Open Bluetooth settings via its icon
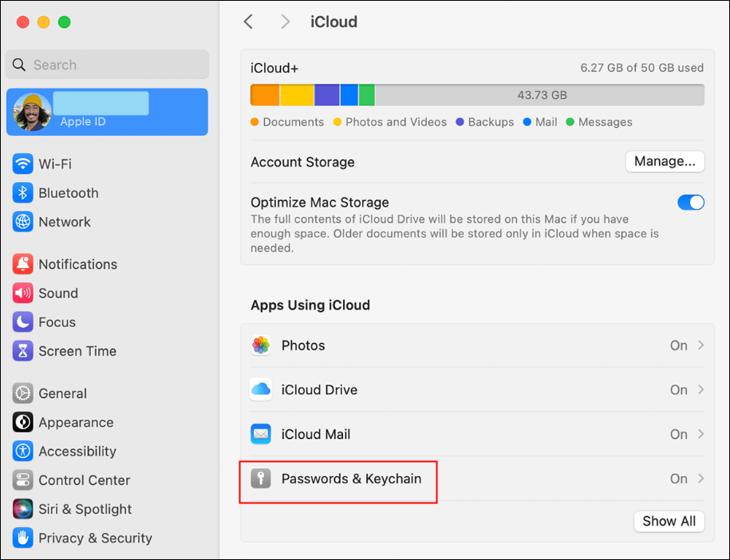 24,192
